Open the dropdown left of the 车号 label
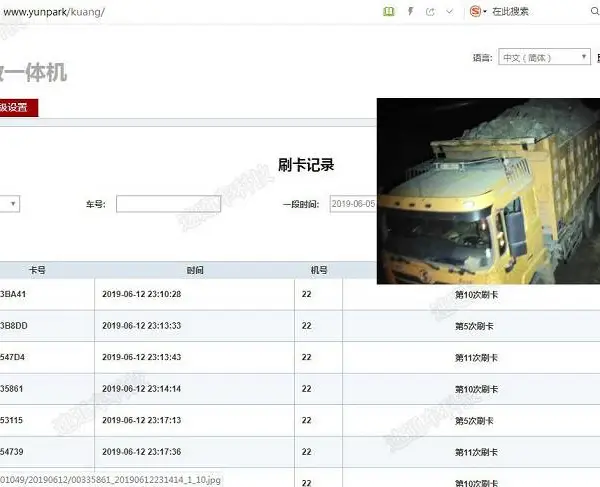This screenshot has height=487, width=600. pyautogui.click(x=10, y=204)
